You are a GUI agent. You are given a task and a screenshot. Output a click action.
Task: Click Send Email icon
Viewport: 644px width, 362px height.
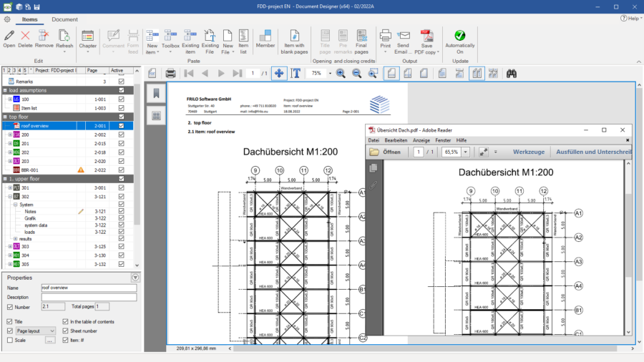click(404, 36)
